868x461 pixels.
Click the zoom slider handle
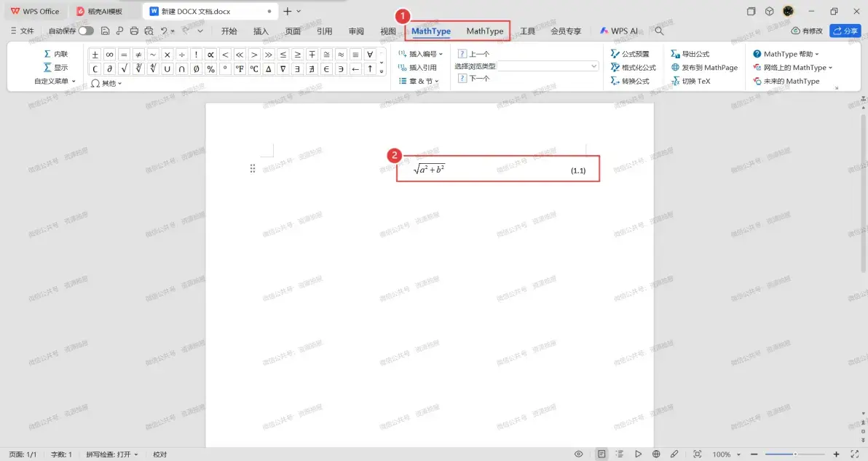click(795, 454)
